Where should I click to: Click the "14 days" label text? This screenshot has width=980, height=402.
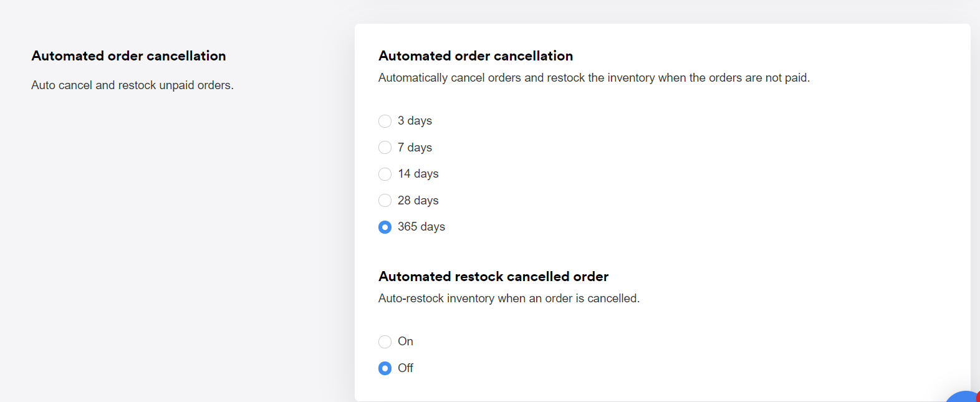[x=418, y=174]
